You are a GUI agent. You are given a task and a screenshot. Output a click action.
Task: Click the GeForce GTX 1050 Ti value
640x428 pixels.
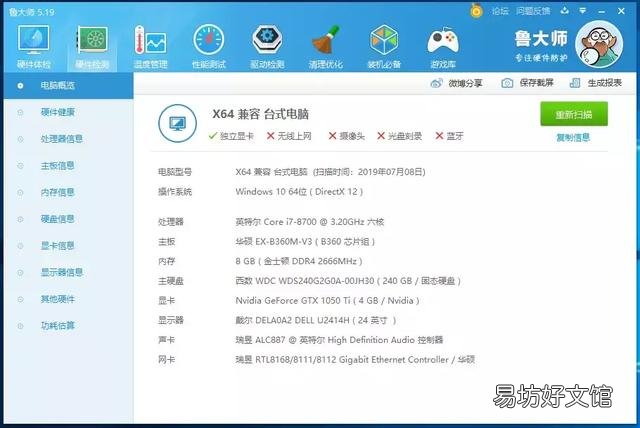pos(327,301)
